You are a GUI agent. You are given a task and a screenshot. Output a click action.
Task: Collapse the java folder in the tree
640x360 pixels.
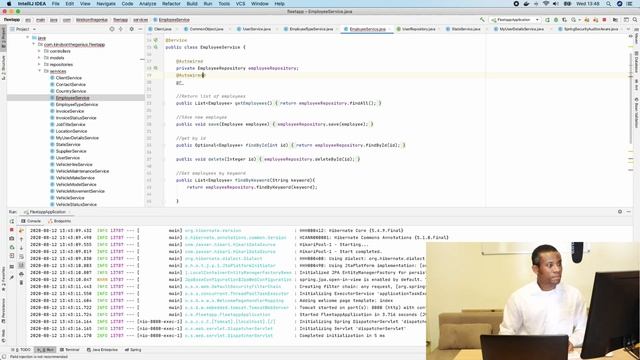point(28,38)
